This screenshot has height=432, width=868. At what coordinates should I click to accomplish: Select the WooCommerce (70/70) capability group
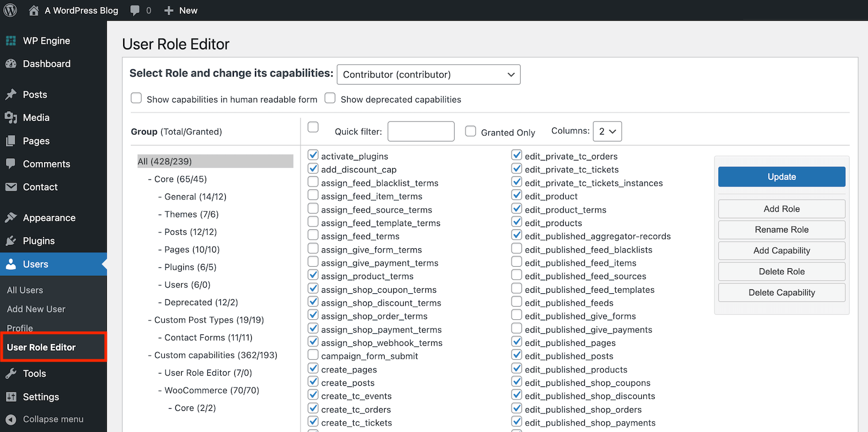click(212, 390)
